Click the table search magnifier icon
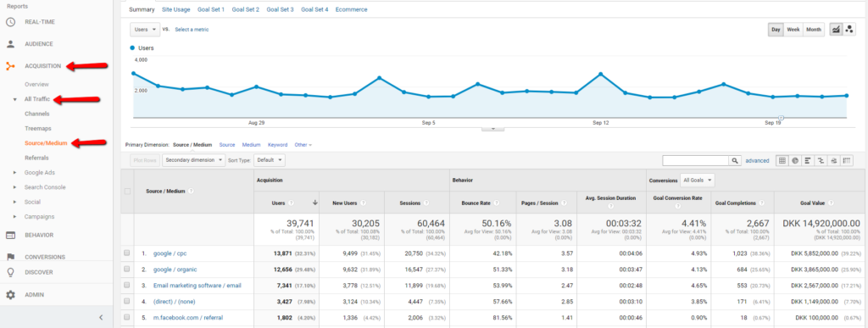868x328 pixels. click(735, 160)
